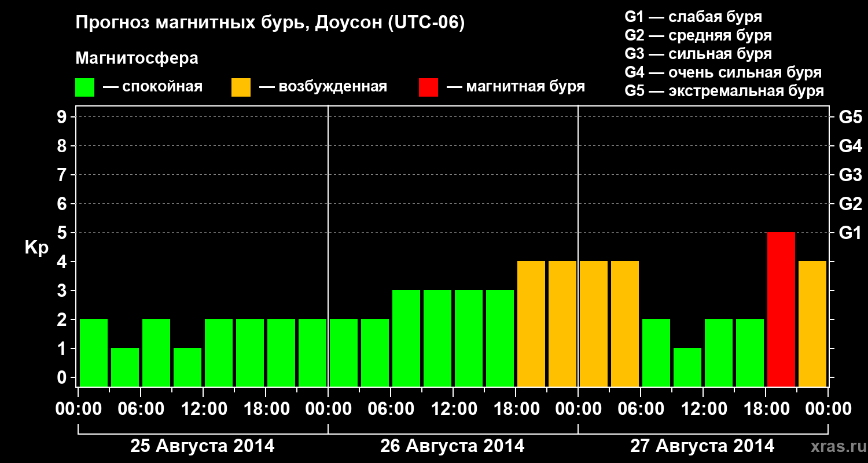The height and width of the screenshot is (463, 868).
Task: Click the 'G2 — средняя буря' description
Action: point(698,35)
